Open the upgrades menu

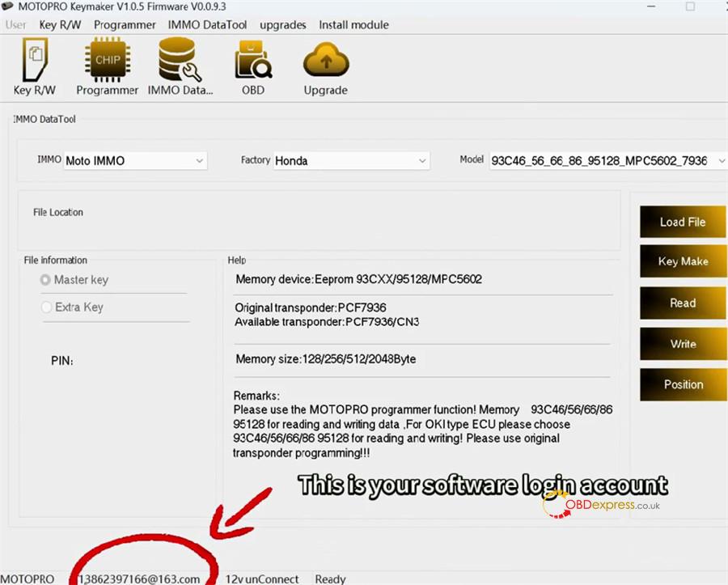coord(283,25)
